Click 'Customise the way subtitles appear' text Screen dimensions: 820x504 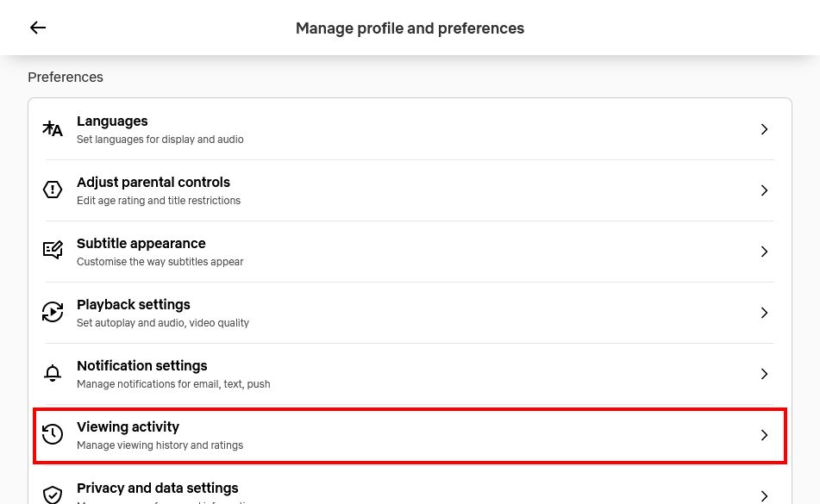pos(160,262)
